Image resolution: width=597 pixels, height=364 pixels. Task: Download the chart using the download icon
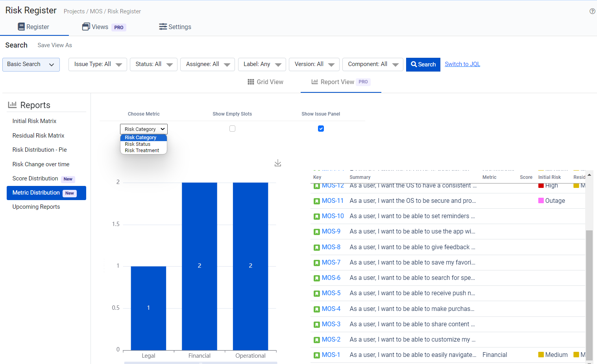[x=278, y=163]
